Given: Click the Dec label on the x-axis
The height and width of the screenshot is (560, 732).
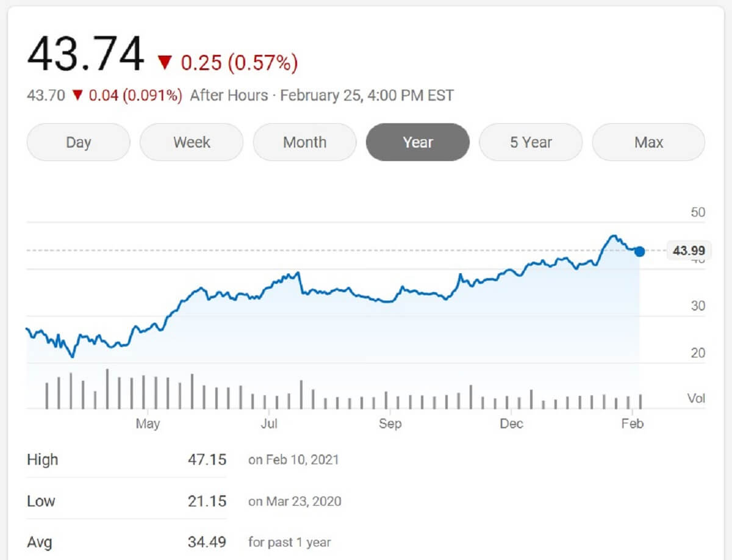Looking at the screenshot, I should (511, 423).
